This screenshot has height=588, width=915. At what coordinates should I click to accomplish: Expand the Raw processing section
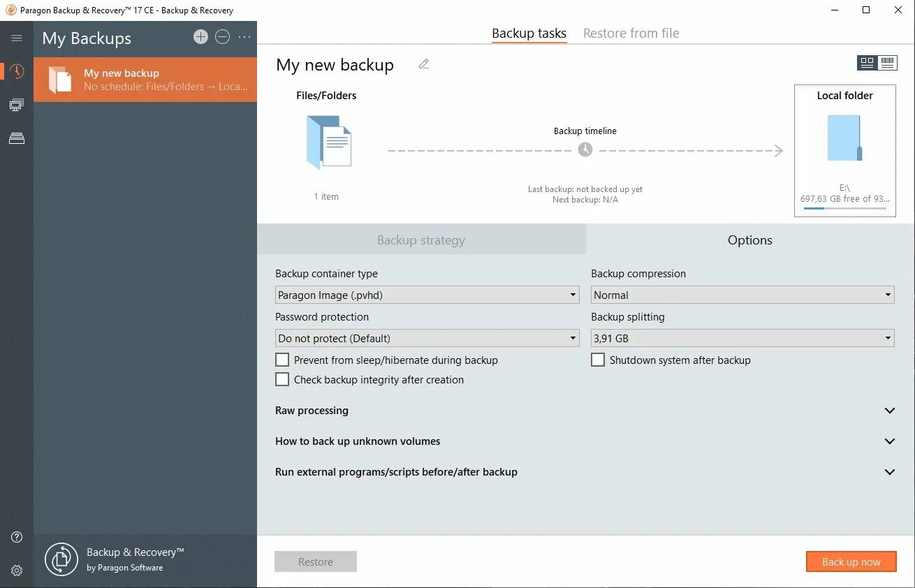coord(585,411)
